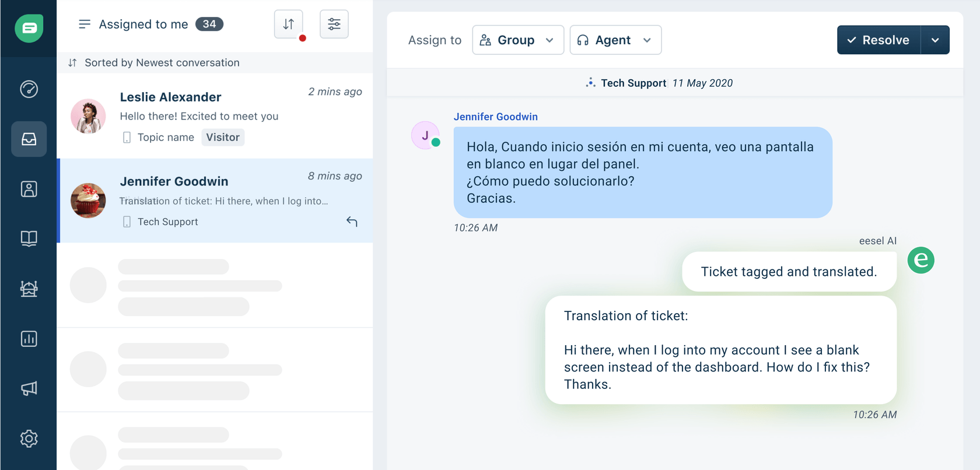This screenshot has width=980, height=470.
Task: Open the knowledge base book icon
Action: point(29,238)
